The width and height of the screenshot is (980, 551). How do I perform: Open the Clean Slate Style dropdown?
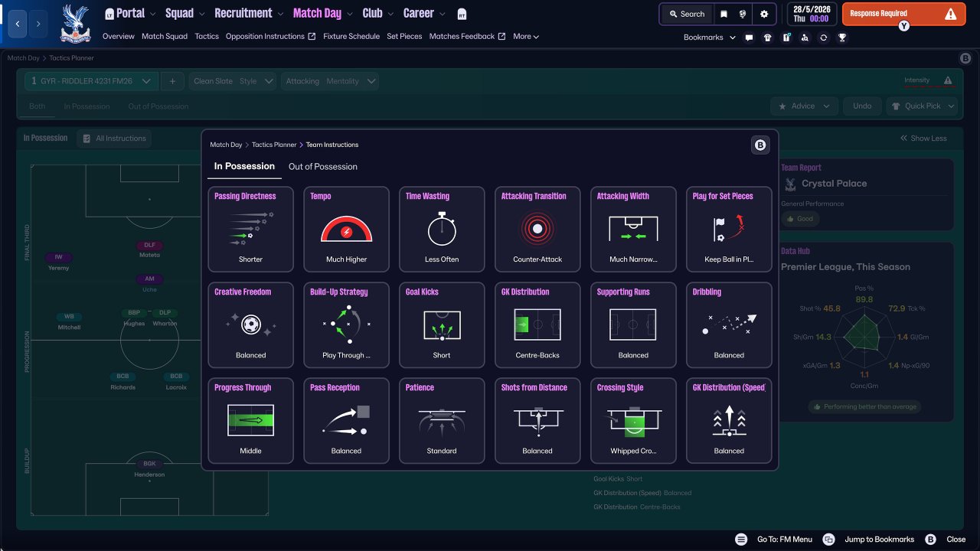(234, 81)
